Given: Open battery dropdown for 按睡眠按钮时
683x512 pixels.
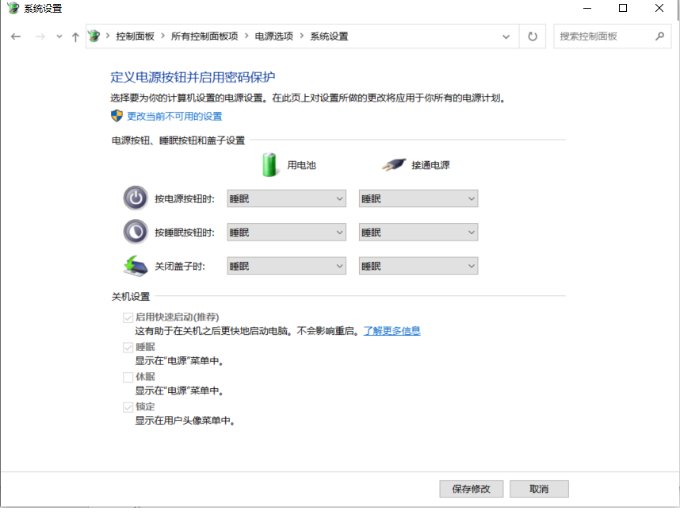Looking at the screenshot, I should 287,232.
